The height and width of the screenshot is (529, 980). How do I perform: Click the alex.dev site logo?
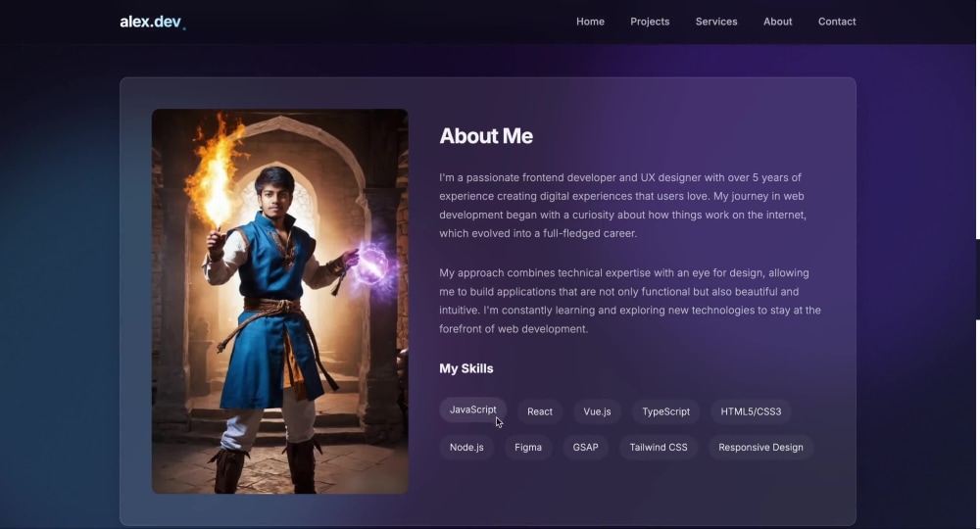153,22
